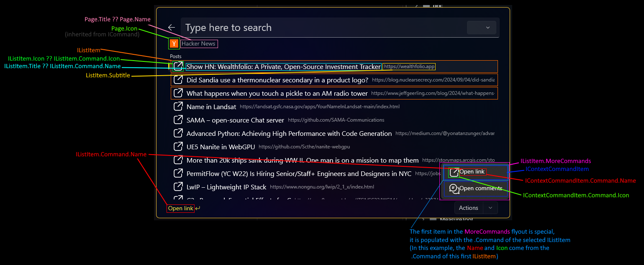
Task: Click the Open link label at bottom left
Action: (180, 208)
